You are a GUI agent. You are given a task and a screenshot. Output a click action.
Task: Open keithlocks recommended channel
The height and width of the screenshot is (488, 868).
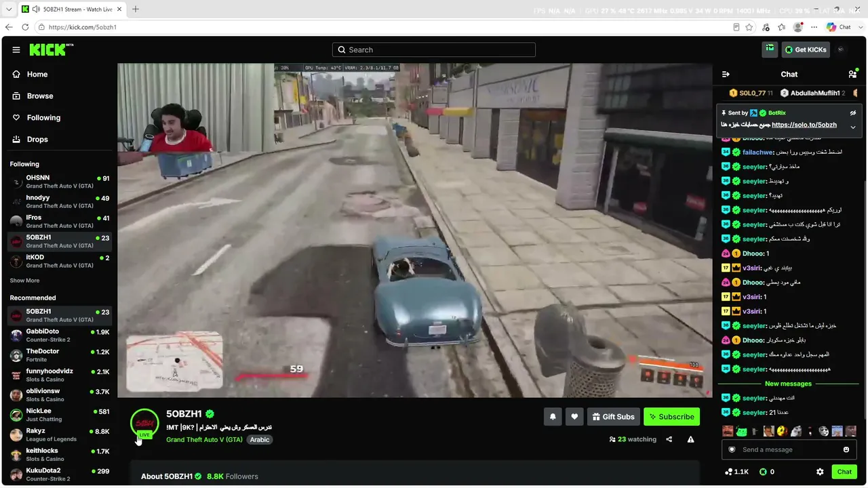tap(60, 454)
